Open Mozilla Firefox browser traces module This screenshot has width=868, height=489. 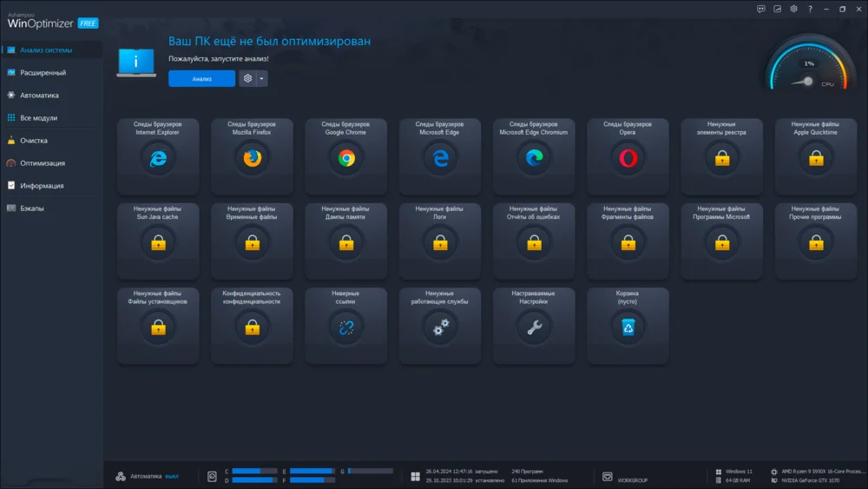click(x=252, y=156)
